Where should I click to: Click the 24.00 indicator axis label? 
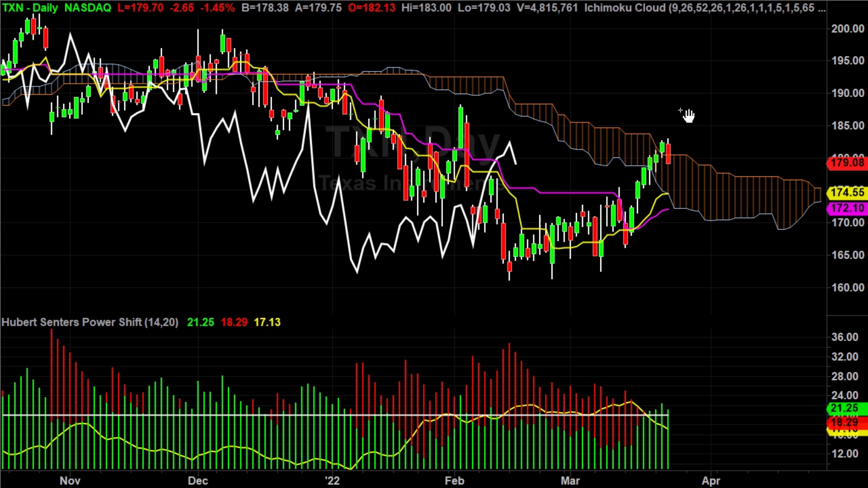coord(844,396)
